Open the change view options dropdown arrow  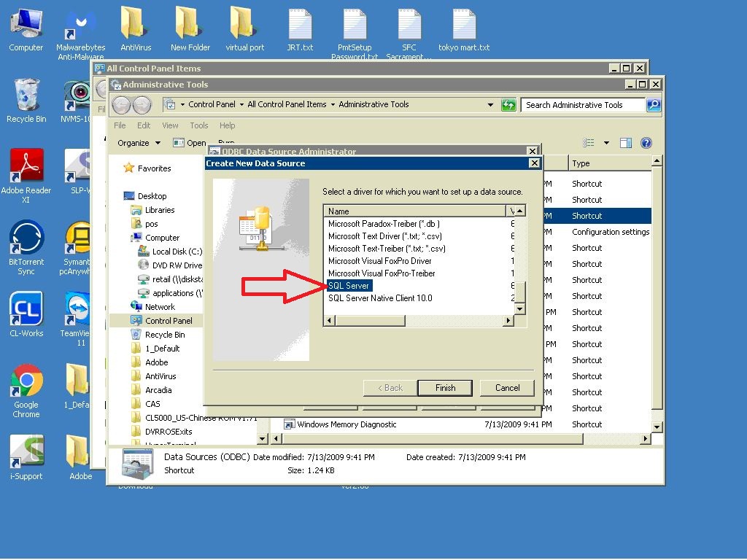pyautogui.click(x=606, y=143)
